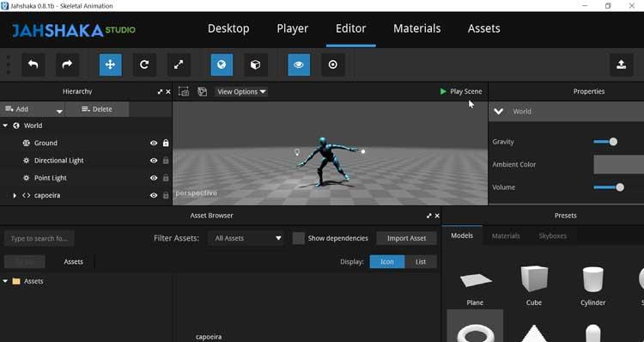Click the screenshot icon beside View Options

(184, 92)
